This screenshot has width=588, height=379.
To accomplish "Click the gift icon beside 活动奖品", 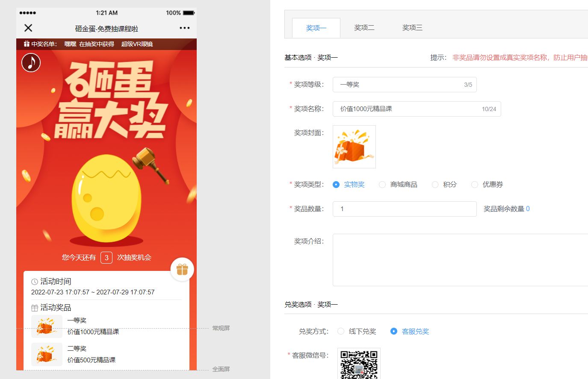I will pos(34,307).
